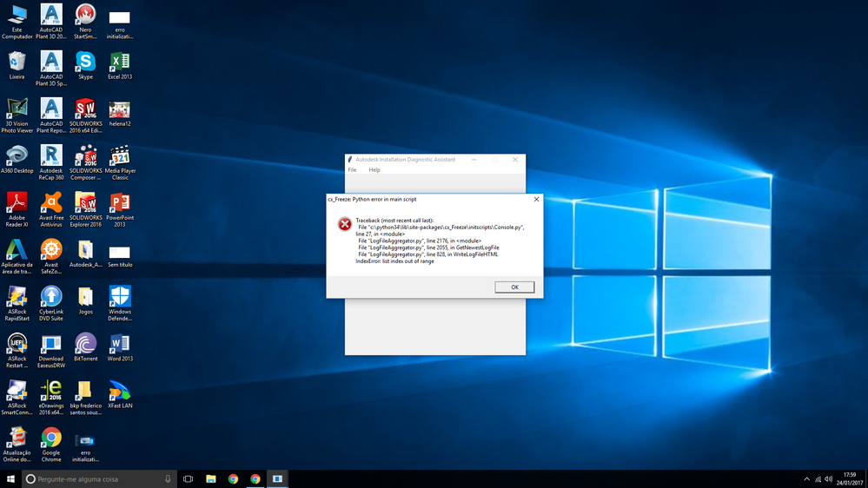Select AutoCAD Plant Repo... desktop icon
Screen dimensions: 868x488
tap(51, 115)
